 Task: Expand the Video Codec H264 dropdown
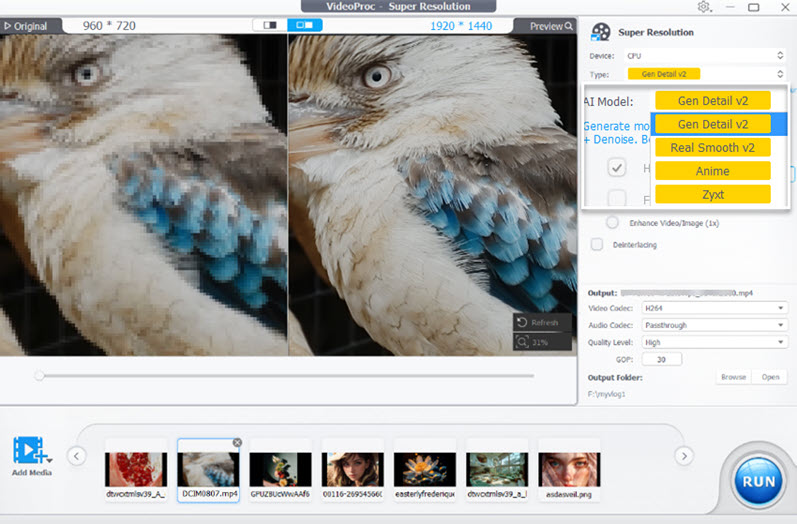pos(715,308)
